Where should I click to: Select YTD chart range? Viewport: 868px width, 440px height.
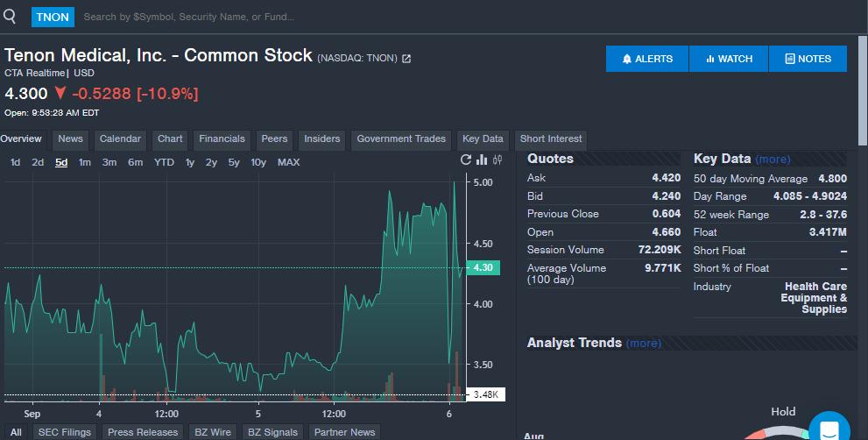pos(164,162)
